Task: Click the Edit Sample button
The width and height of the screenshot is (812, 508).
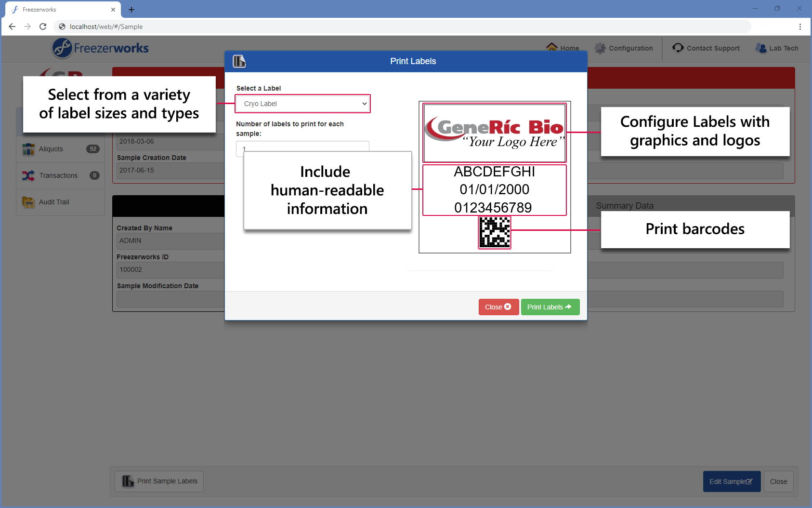Action: (x=732, y=481)
